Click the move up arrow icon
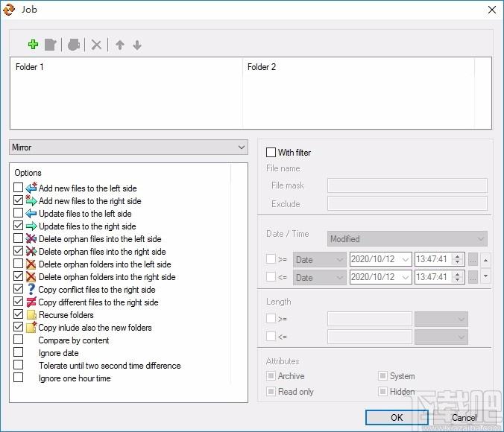 (x=120, y=45)
